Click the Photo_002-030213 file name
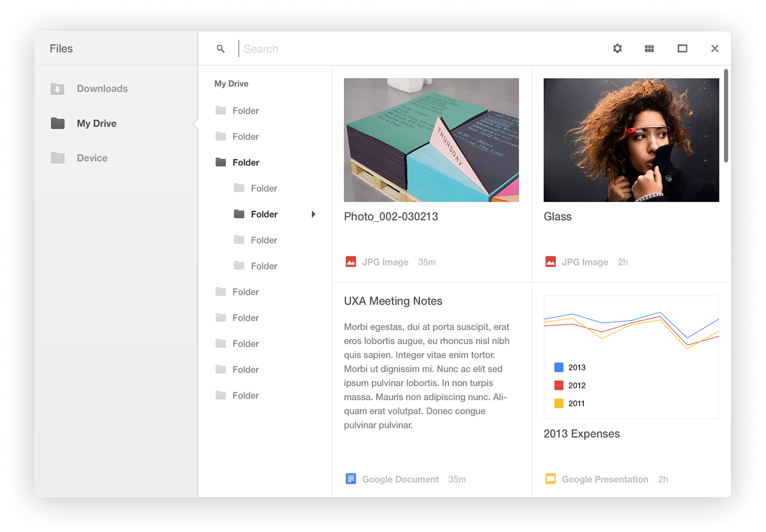766x532 pixels. point(391,217)
